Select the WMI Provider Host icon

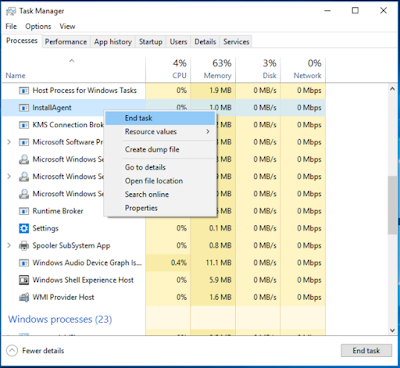(24, 297)
